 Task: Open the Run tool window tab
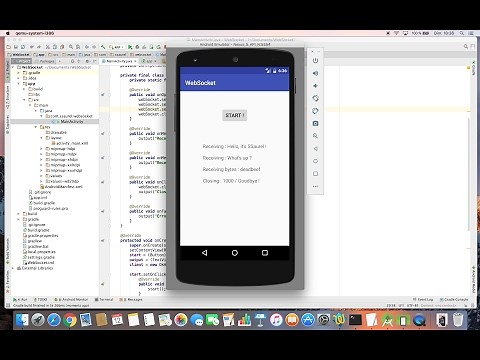click(x=20, y=299)
